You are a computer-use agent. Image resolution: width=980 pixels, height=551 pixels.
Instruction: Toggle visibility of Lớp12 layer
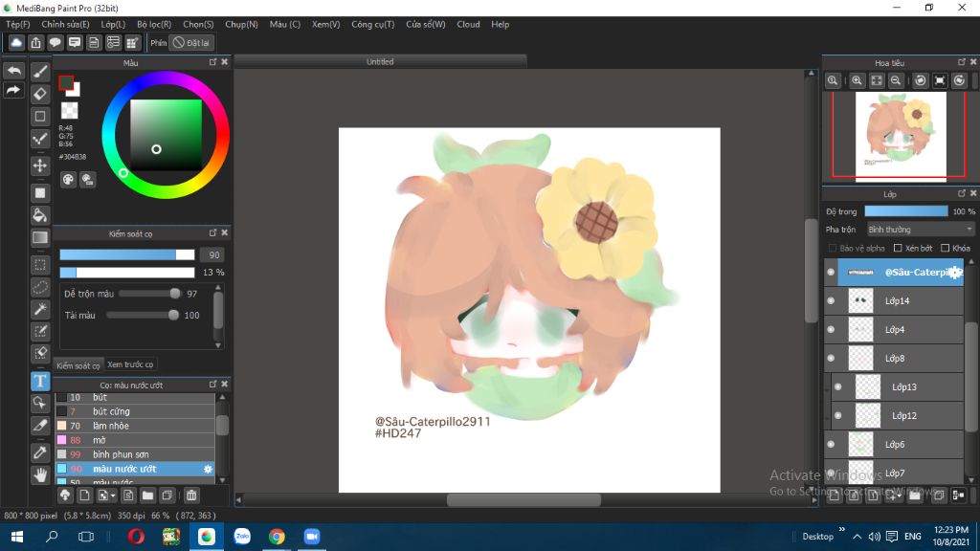coord(838,415)
